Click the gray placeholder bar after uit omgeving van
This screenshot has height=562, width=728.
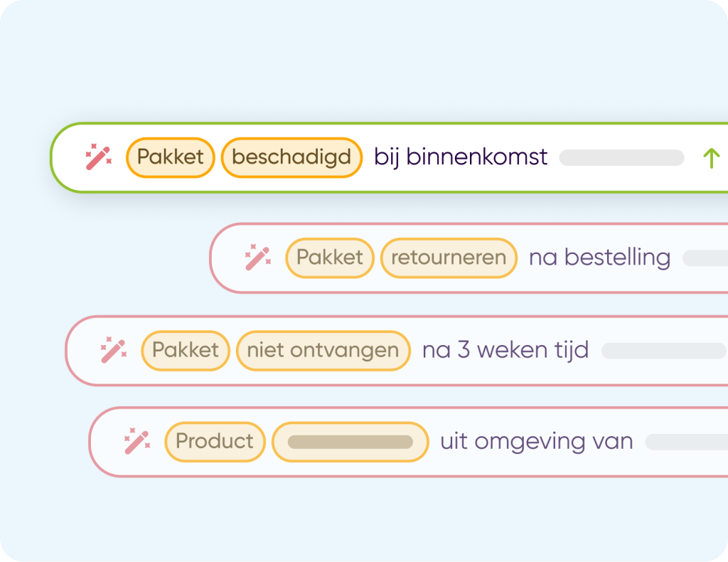pyautogui.click(x=686, y=442)
